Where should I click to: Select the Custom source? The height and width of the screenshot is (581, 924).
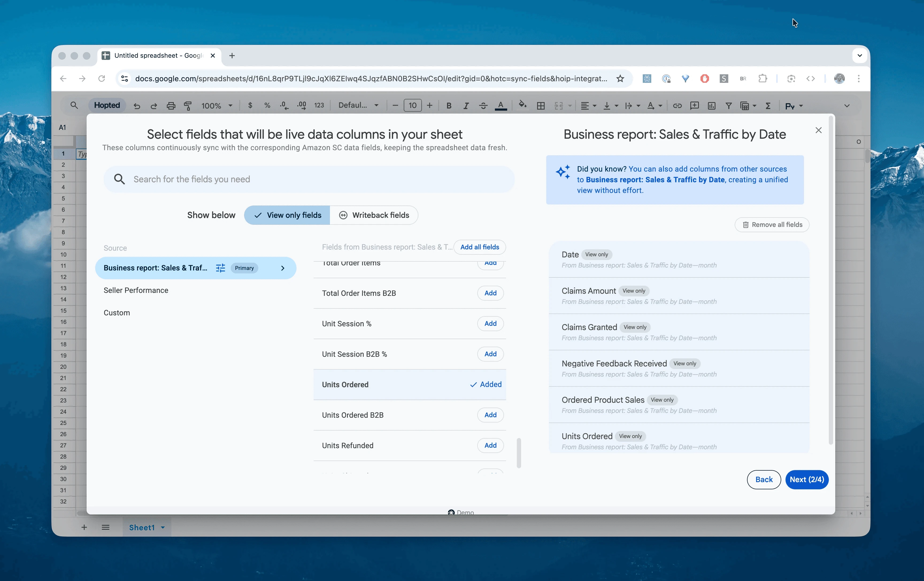117,313
